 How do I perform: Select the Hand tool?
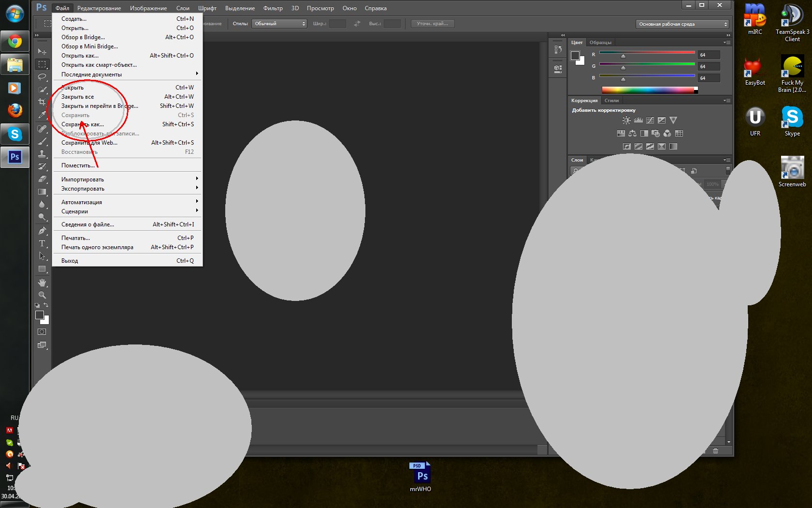pyautogui.click(x=42, y=283)
